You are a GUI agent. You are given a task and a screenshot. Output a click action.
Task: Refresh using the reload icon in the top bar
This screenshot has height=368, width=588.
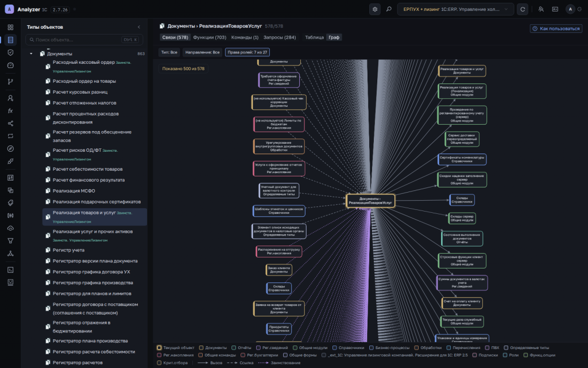[523, 9]
